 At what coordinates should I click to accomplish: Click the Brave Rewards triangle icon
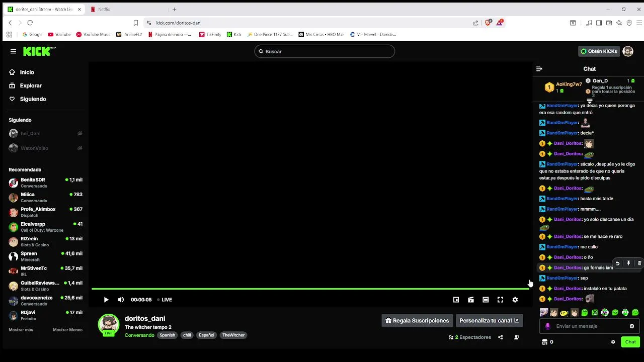pos(500,23)
